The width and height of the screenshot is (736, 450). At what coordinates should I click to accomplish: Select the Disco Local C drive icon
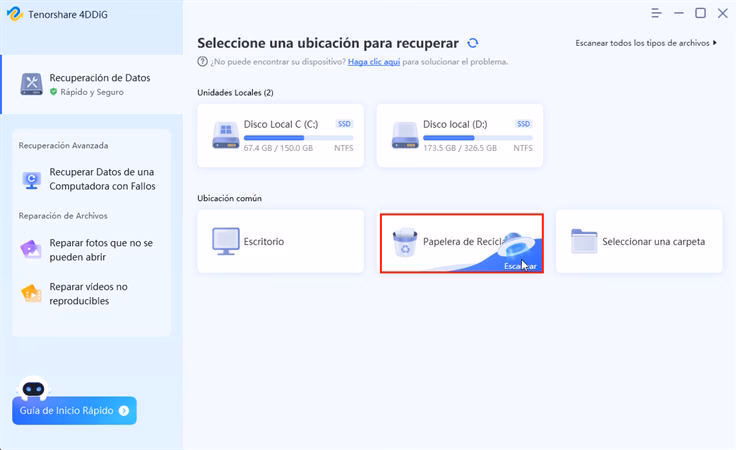click(x=226, y=135)
